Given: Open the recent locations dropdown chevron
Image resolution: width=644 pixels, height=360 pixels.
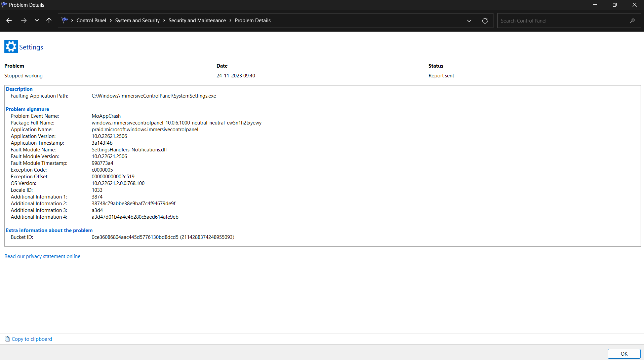Looking at the screenshot, I should [x=37, y=21].
